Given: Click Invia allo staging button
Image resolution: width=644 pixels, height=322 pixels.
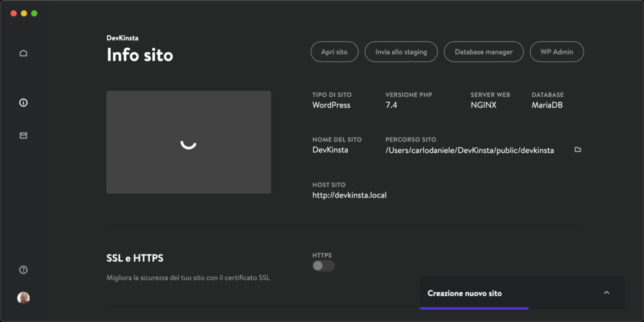Looking at the screenshot, I should point(401,52).
